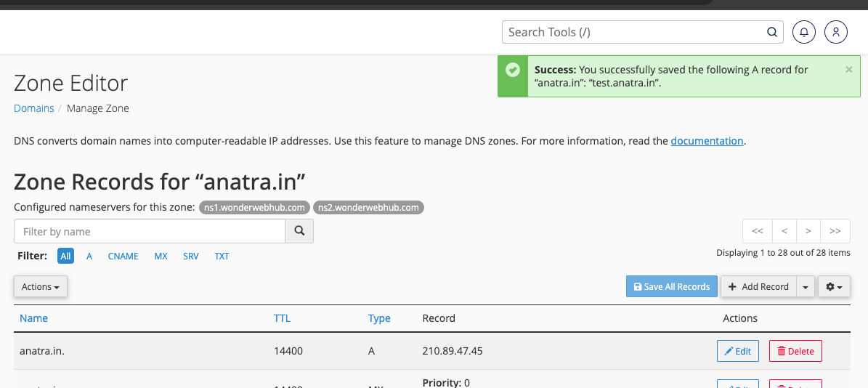This screenshot has width=868, height=388.
Task: Click the Filter by name field
Action: (x=150, y=232)
